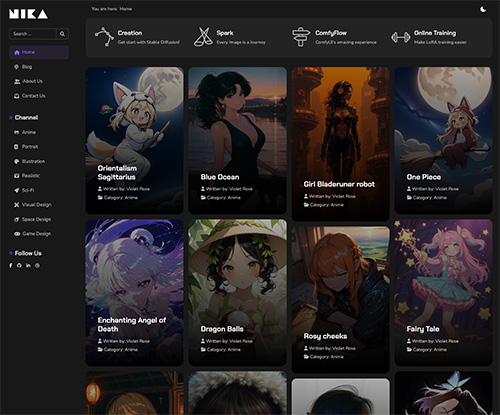Open the Home sidebar item
This screenshot has width=500, height=415.
tap(39, 52)
